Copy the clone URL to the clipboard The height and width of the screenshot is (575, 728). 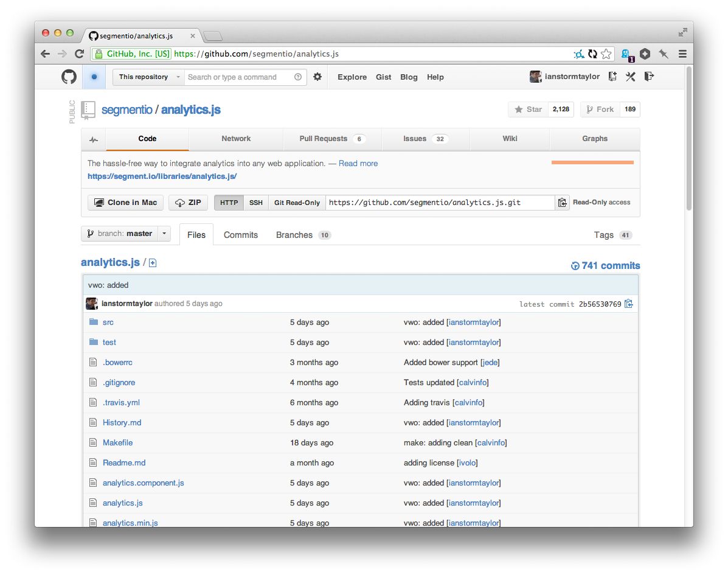(x=562, y=203)
